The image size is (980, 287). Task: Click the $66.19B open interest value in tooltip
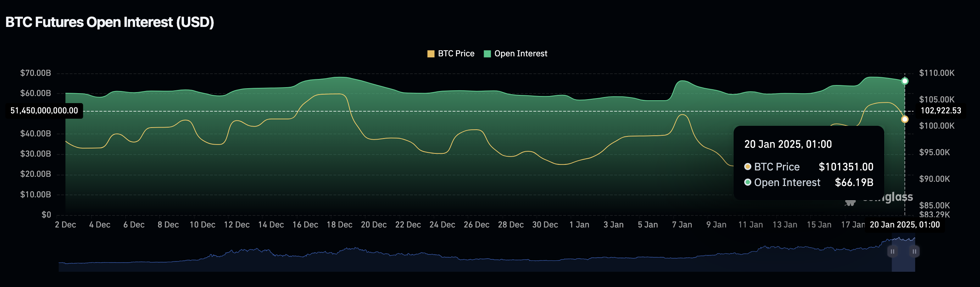click(x=854, y=182)
